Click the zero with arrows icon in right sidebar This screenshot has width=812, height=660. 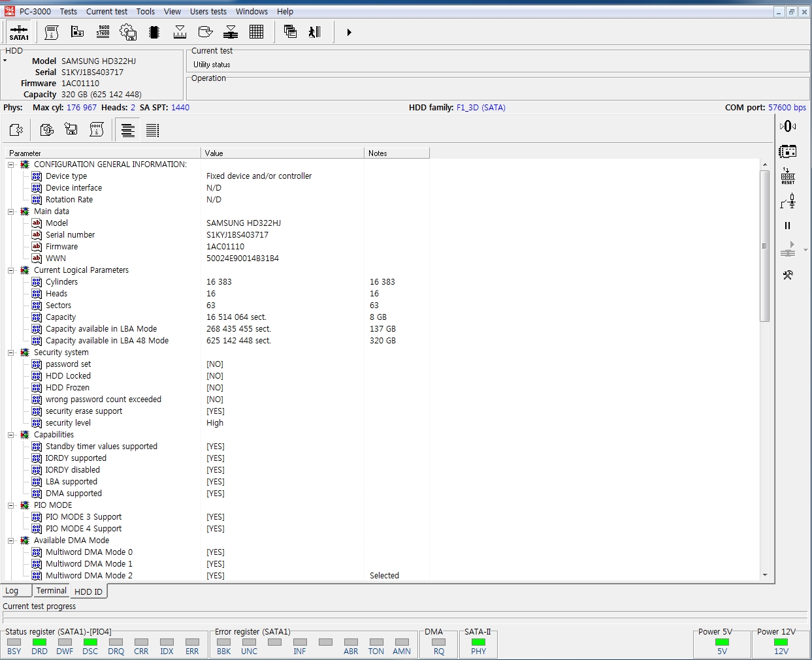pos(788,126)
